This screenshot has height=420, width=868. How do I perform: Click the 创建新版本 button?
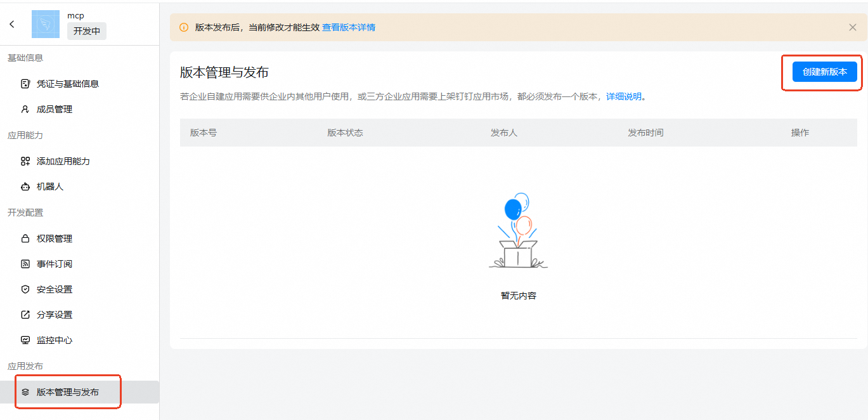825,72
